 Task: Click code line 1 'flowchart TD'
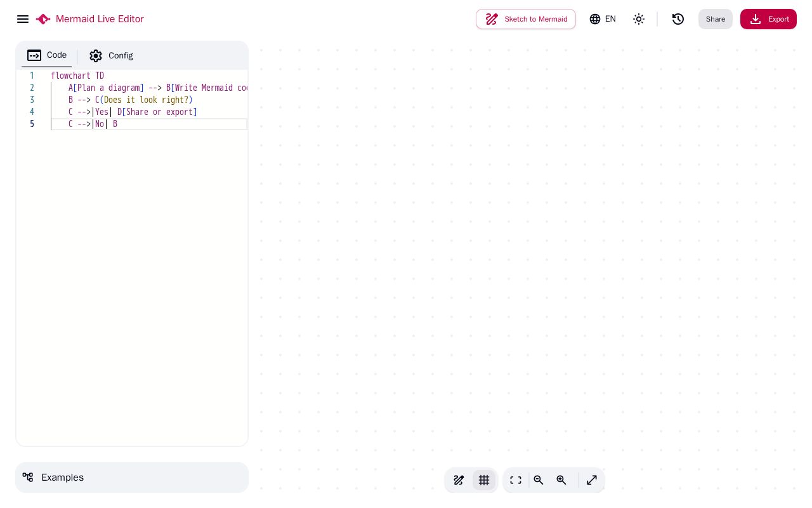[x=77, y=76]
